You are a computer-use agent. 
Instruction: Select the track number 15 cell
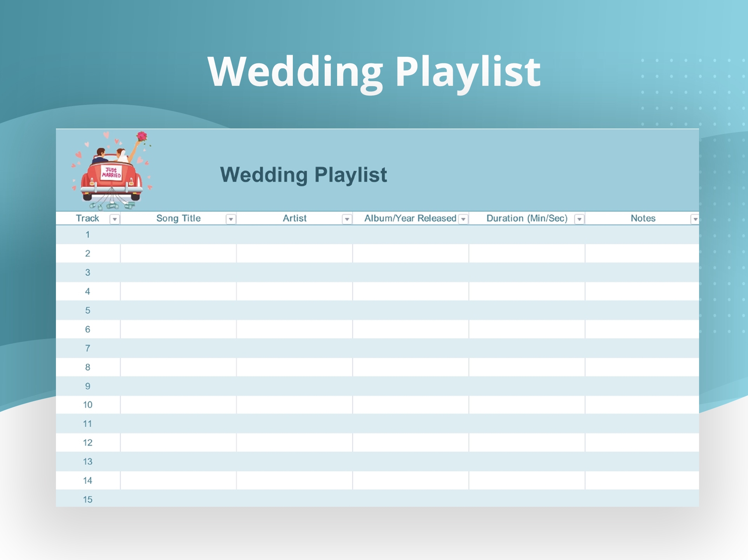pos(88,499)
